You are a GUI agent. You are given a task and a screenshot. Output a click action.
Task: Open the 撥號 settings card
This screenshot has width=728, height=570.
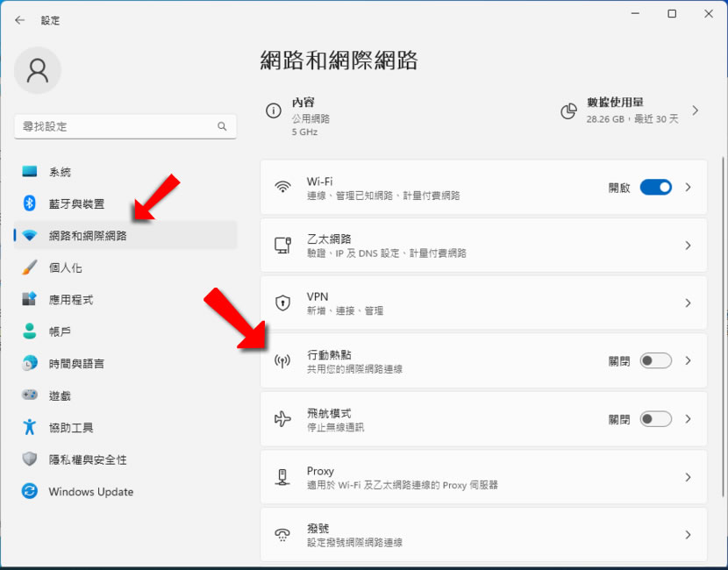pyautogui.click(x=483, y=535)
